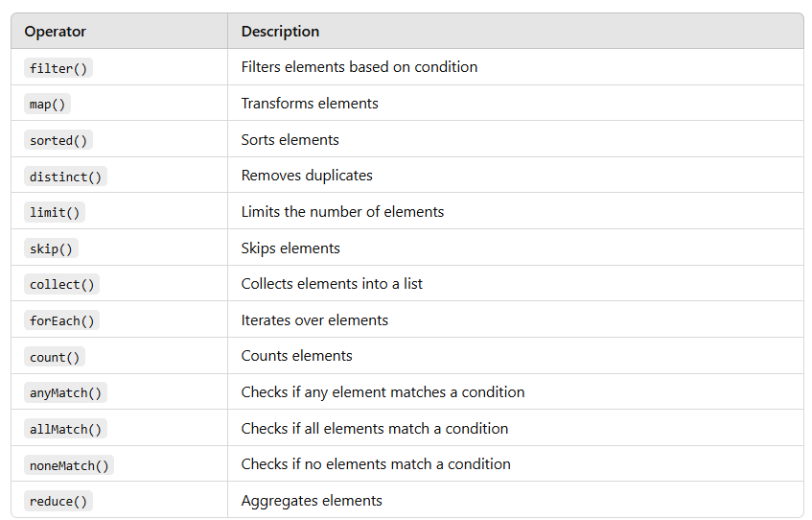This screenshot has width=812, height=520.
Task: Select the allMatch() code label
Action: click(x=65, y=429)
